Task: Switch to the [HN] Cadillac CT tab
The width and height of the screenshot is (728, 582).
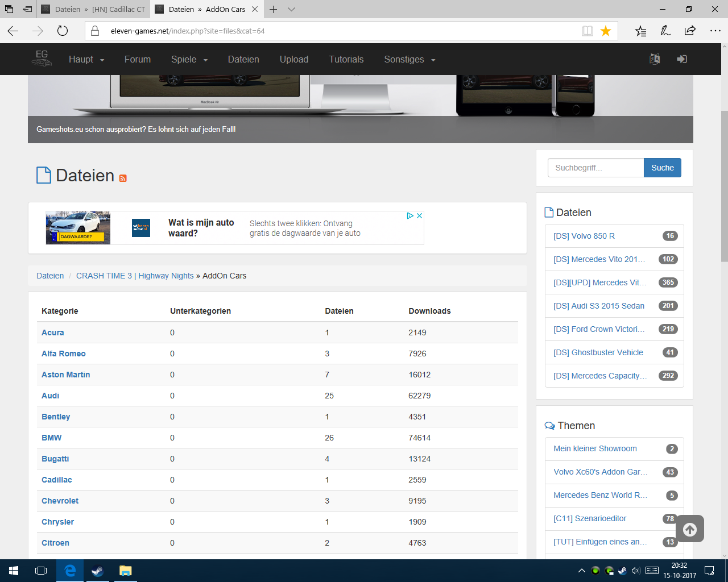Action: (93, 9)
